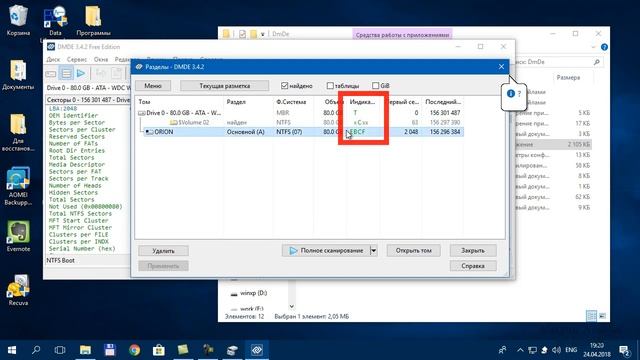Click the blue help icon in Explorer window

click(604, 47)
